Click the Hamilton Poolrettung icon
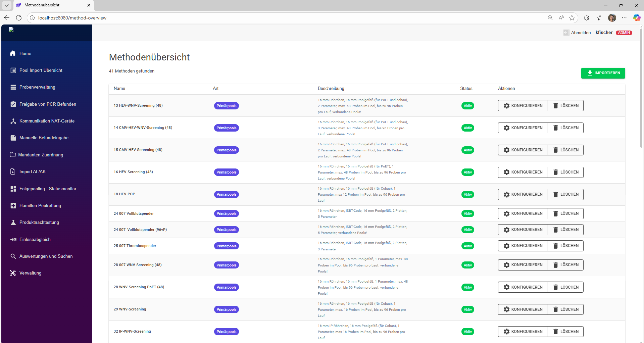 [13, 206]
